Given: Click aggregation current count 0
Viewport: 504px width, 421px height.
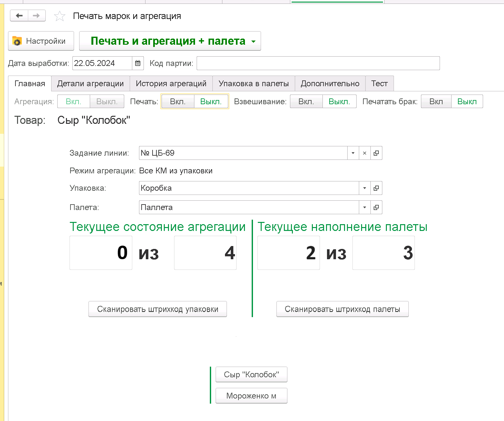Looking at the screenshot, I should (x=101, y=253).
